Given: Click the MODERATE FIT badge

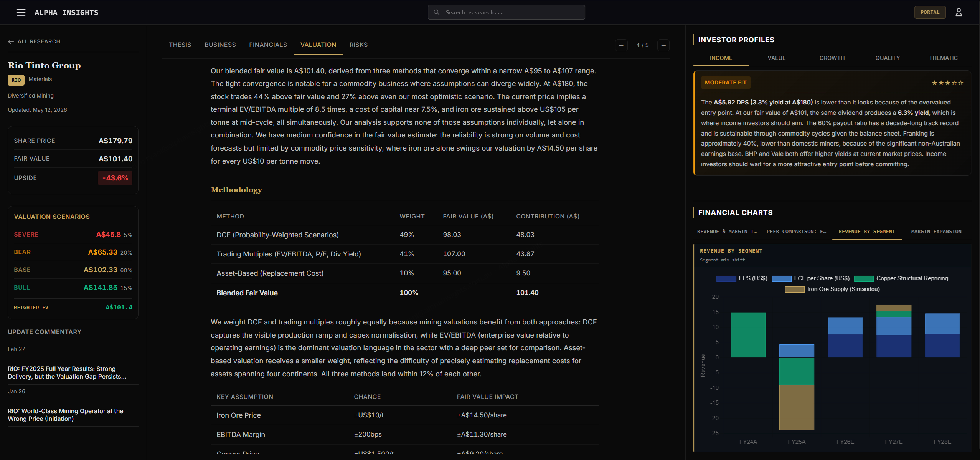Looking at the screenshot, I should point(726,83).
